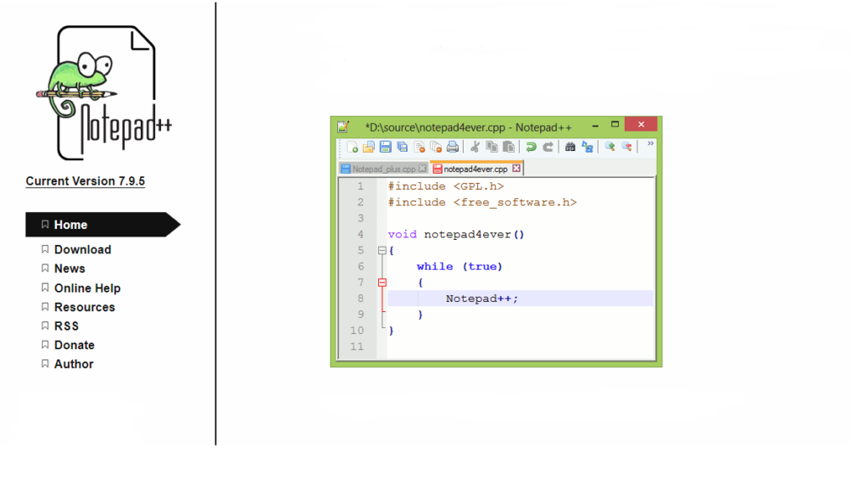The image size is (868, 479).
Task: Click the Save floppy disk icon
Action: click(x=386, y=147)
